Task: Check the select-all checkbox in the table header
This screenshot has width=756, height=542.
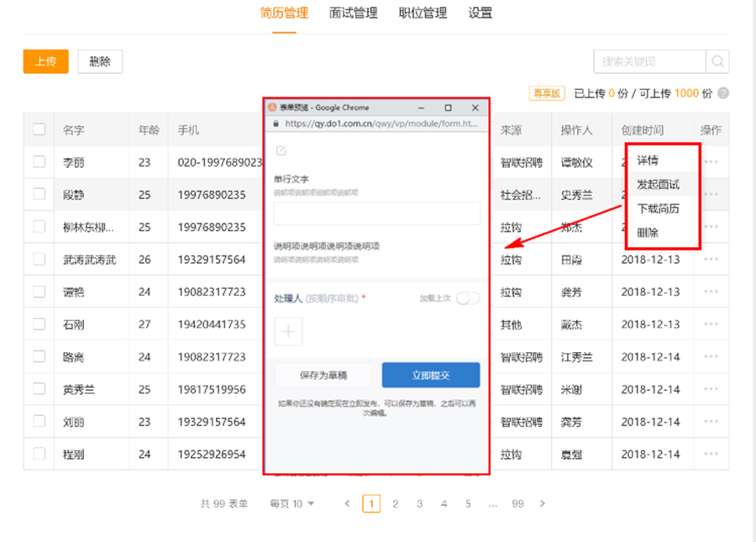Action: (x=38, y=130)
